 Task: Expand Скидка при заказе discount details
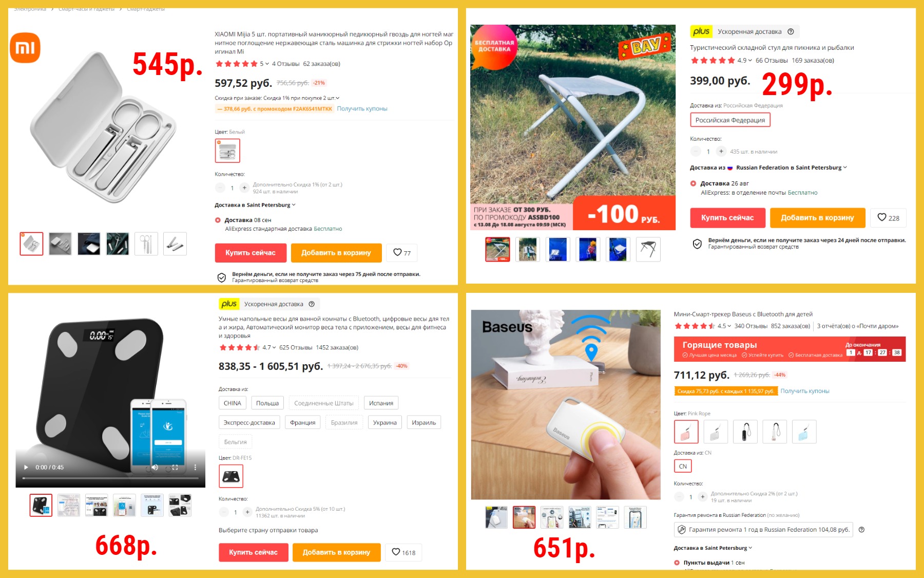(277, 98)
